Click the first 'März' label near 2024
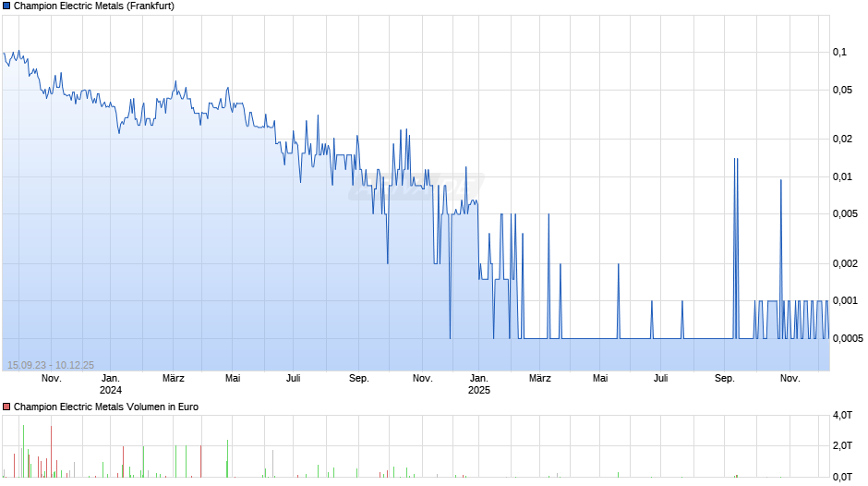This screenshot has width=868, height=486. (174, 379)
